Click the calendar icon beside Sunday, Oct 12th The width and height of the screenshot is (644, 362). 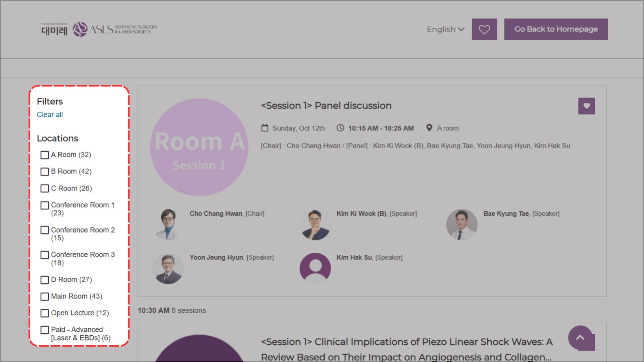click(265, 128)
